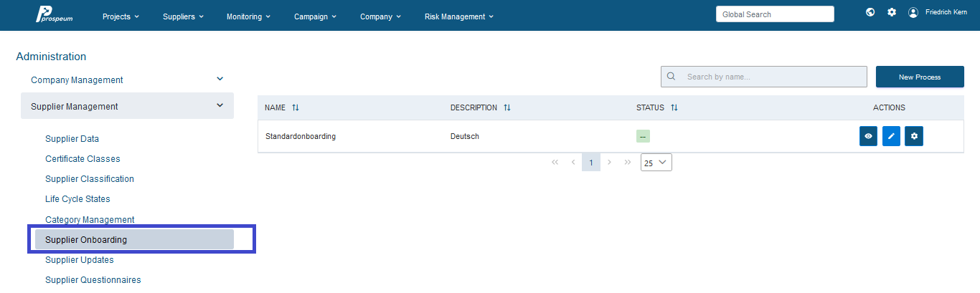The width and height of the screenshot is (980, 293).
Task: Click the user profile avatar icon
Action: (913, 12)
